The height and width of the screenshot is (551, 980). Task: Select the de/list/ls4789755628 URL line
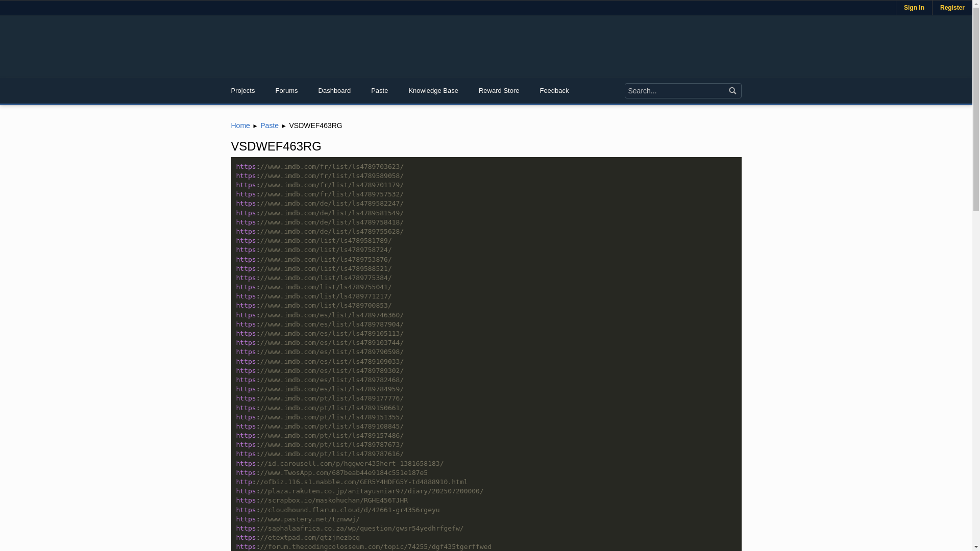click(x=320, y=232)
